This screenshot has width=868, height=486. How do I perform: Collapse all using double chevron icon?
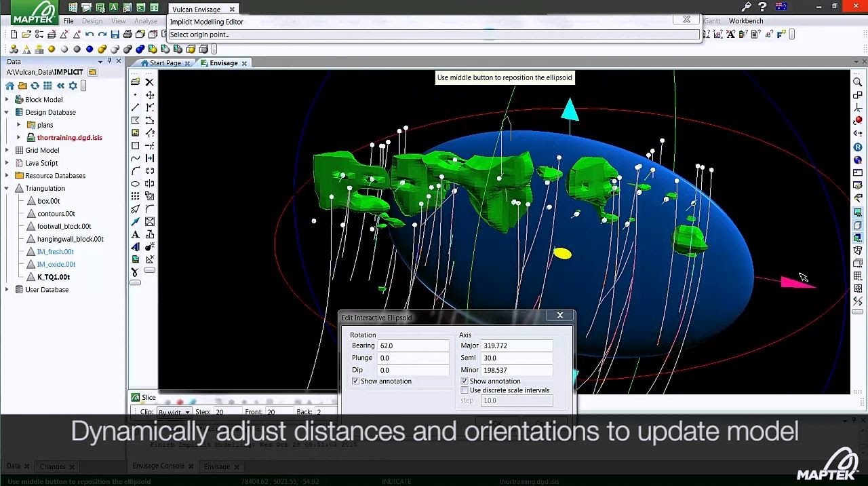(x=60, y=86)
